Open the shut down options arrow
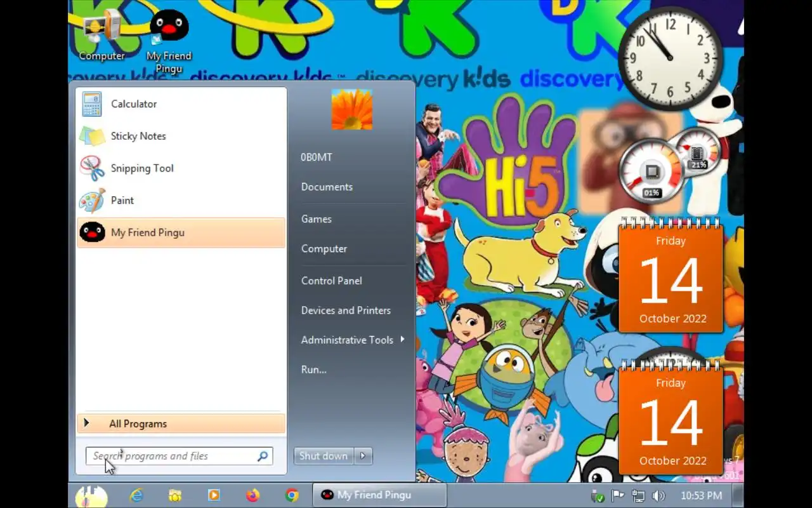 363,456
